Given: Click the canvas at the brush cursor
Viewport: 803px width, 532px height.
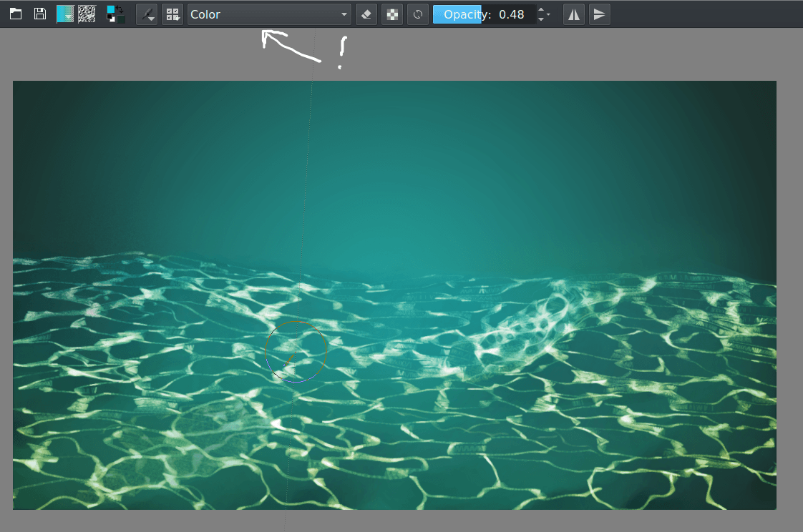Looking at the screenshot, I should click(x=296, y=351).
